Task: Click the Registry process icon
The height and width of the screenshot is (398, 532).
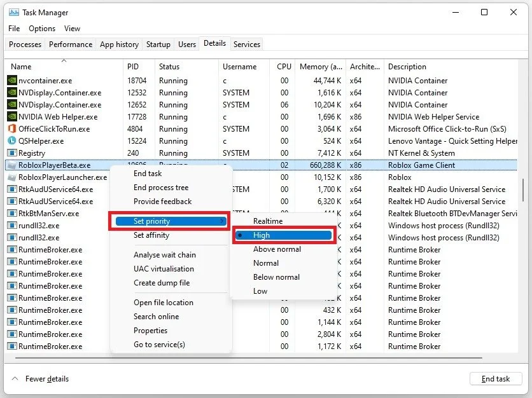Action: [12, 153]
